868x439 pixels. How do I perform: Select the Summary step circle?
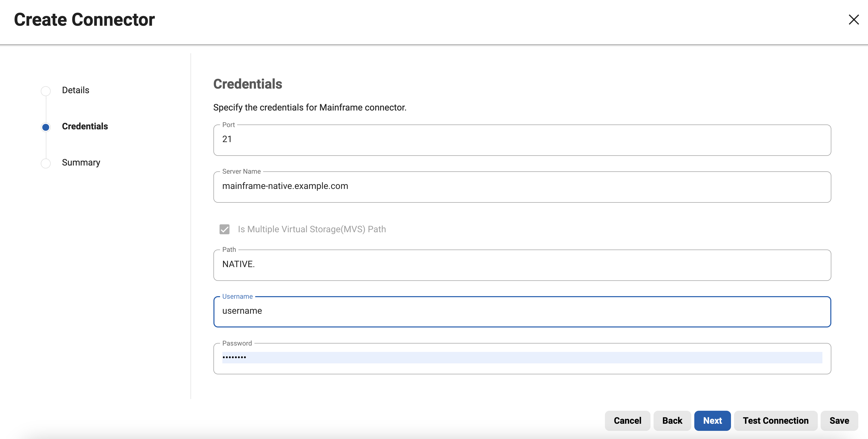coord(46,163)
